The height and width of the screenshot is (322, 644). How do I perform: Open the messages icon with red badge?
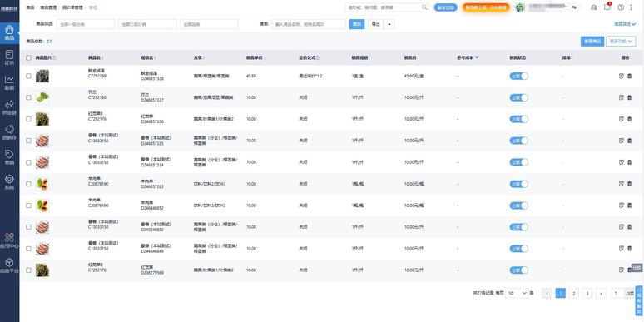coord(607,7)
